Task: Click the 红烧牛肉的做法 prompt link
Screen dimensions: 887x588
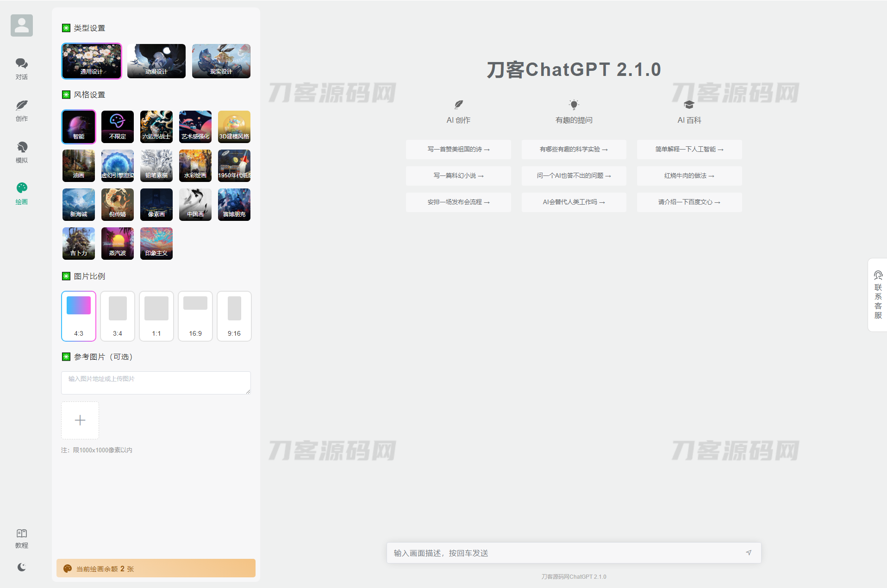Action: [689, 176]
